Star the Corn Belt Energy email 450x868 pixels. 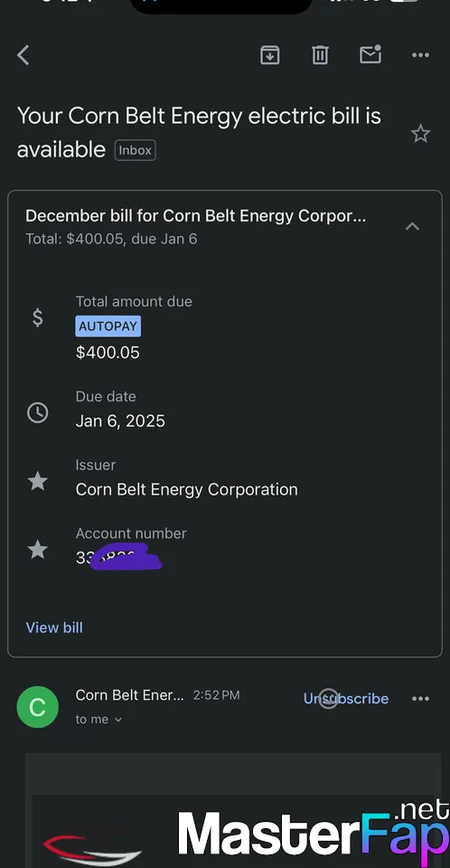pos(420,134)
